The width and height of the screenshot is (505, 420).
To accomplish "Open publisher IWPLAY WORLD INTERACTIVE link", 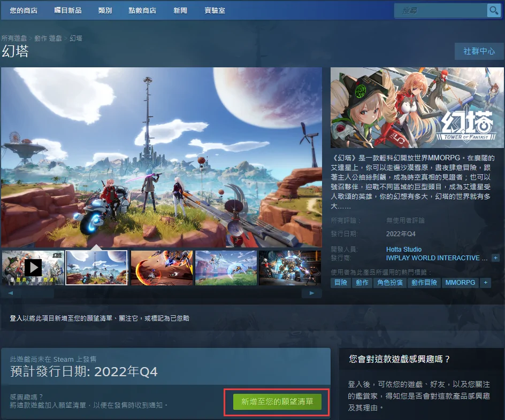I will [x=437, y=258].
